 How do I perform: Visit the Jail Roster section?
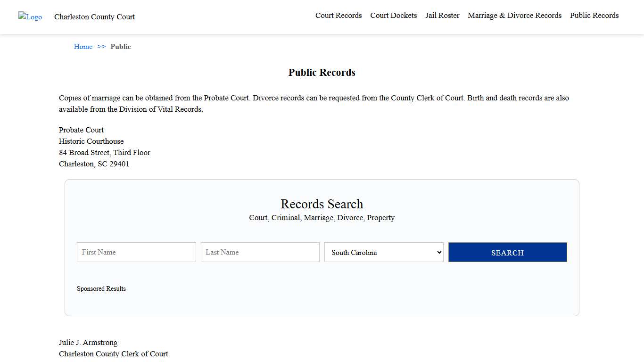442,15
